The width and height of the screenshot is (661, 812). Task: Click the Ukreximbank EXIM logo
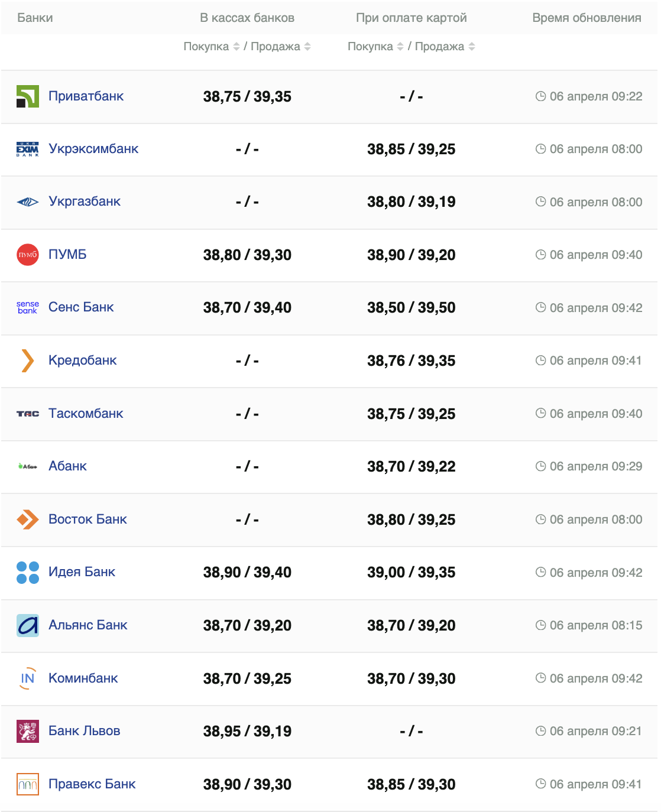point(27,149)
